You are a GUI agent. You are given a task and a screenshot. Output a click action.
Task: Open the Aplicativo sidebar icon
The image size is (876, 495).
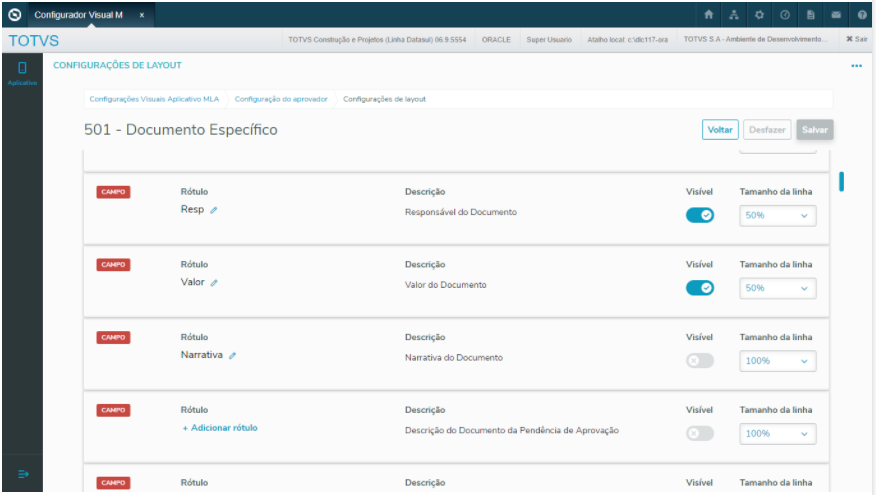pos(22,73)
